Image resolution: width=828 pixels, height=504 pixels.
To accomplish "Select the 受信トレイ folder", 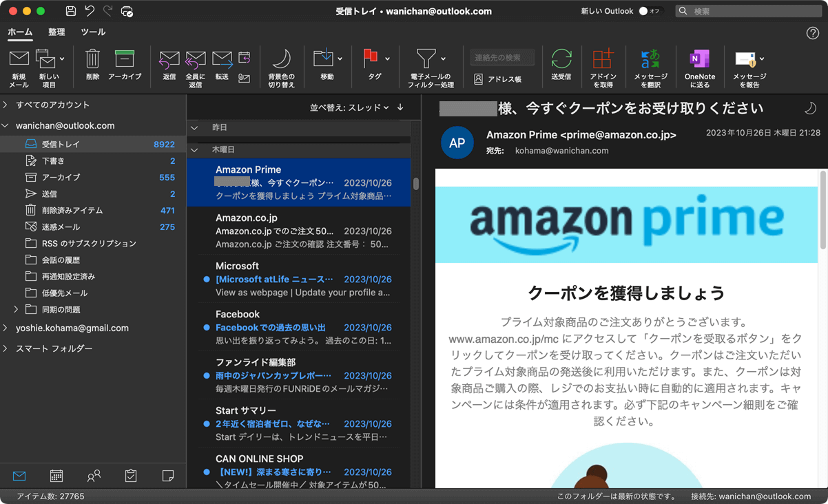I will point(93,145).
